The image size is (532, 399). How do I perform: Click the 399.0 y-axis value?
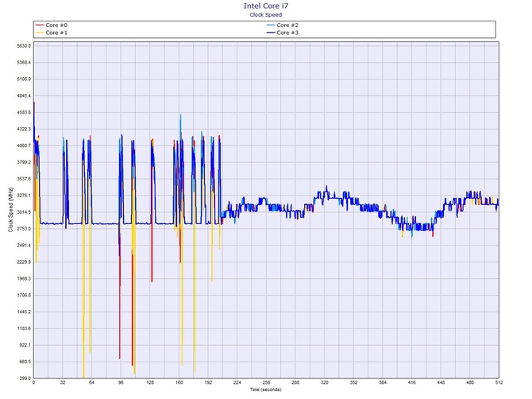click(25, 378)
